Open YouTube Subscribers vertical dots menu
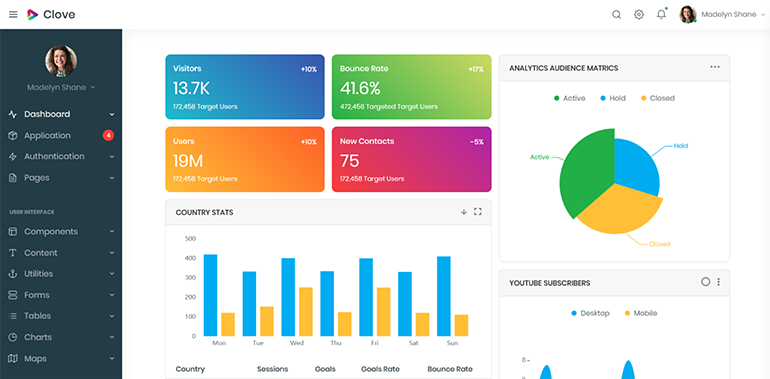The width and height of the screenshot is (770, 379). [718, 282]
